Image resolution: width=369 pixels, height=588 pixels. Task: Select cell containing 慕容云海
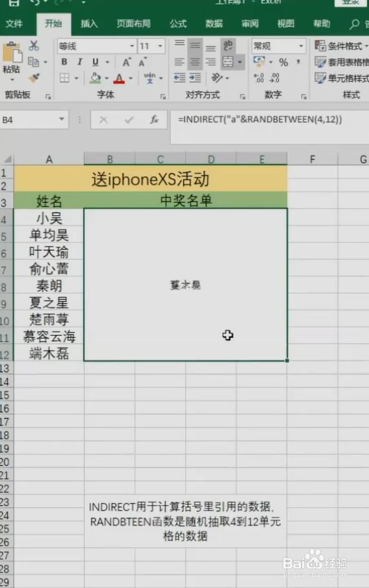(x=49, y=336)
